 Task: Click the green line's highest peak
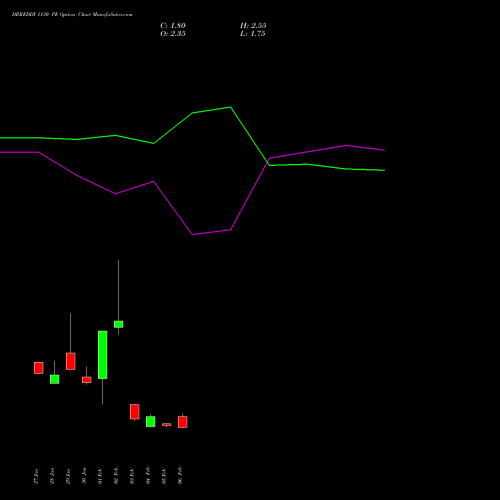230,107
